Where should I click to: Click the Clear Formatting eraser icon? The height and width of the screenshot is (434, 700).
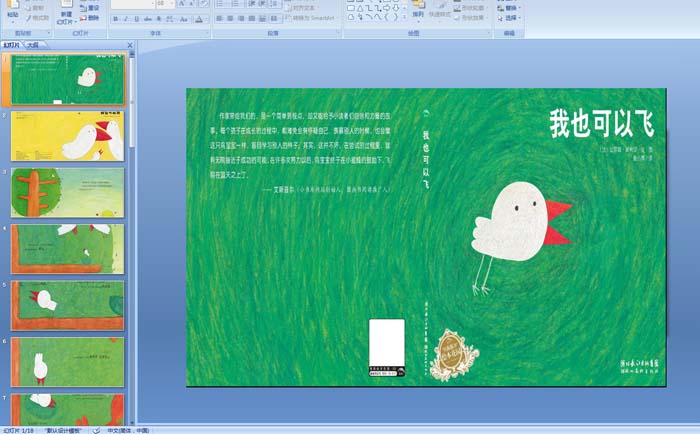click(204, 4)
